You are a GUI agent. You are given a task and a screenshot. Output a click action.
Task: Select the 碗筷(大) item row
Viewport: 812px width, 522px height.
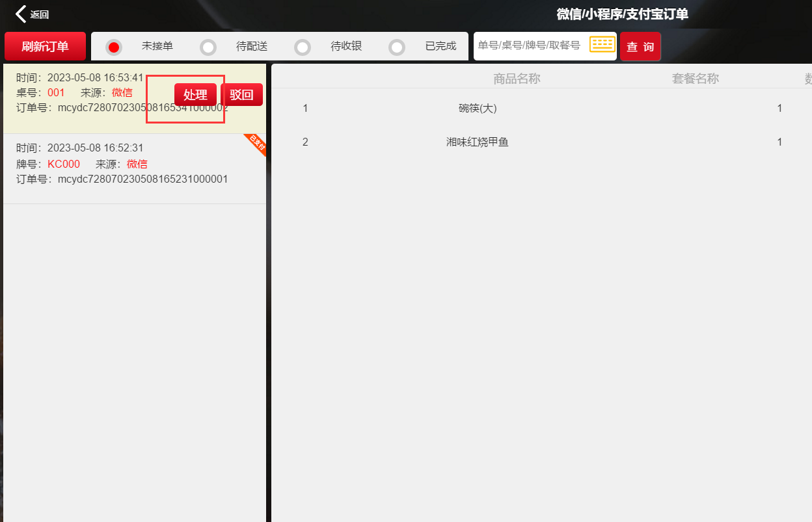(477, 109)
